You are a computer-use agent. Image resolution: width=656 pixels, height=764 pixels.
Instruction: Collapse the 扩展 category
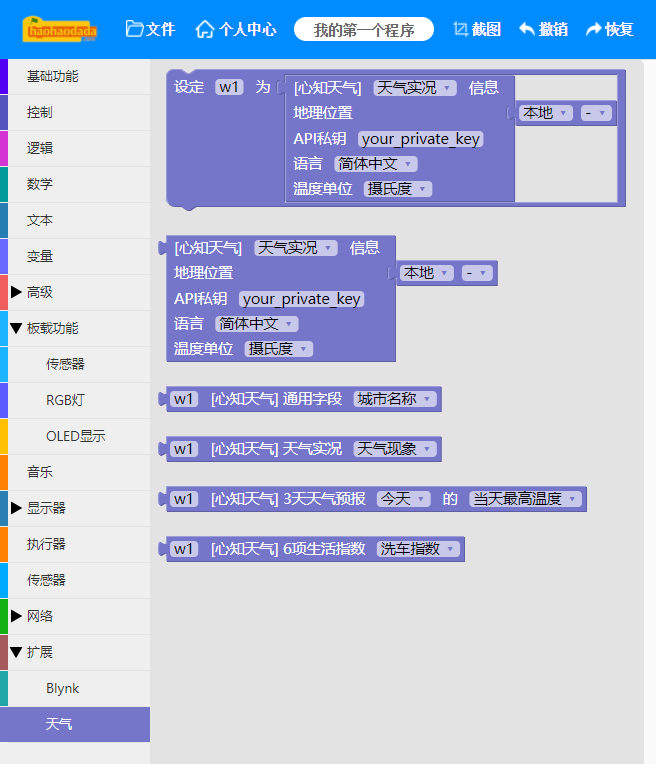75,652
